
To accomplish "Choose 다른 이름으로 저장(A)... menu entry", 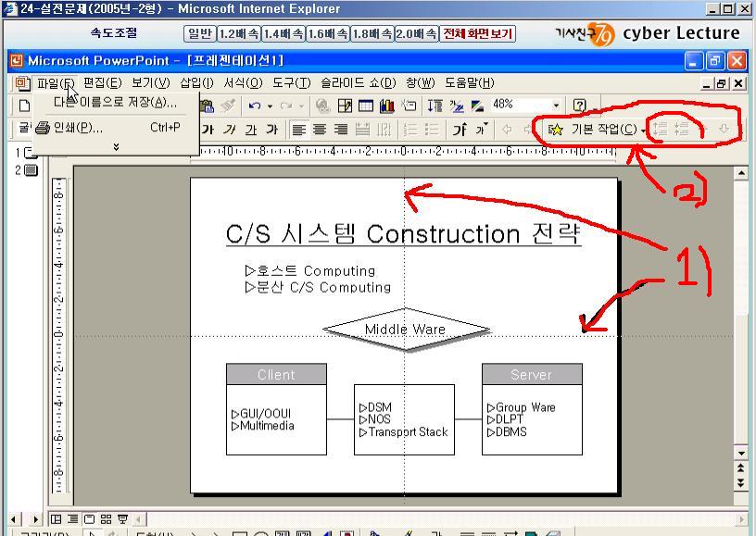I will click(x=116, y=102).
